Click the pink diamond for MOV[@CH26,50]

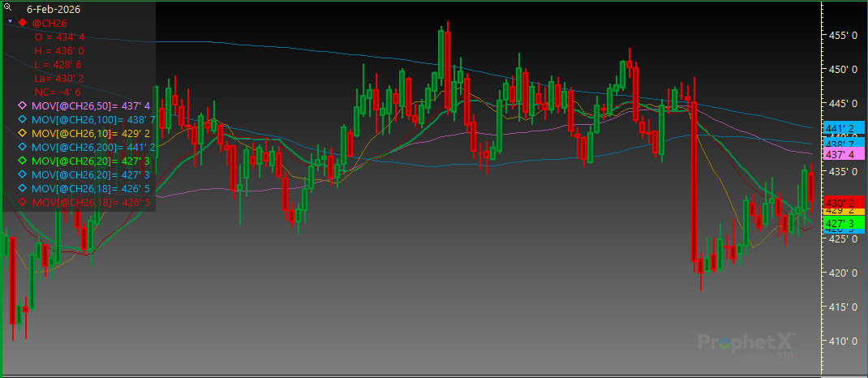[x=22, y=105]
